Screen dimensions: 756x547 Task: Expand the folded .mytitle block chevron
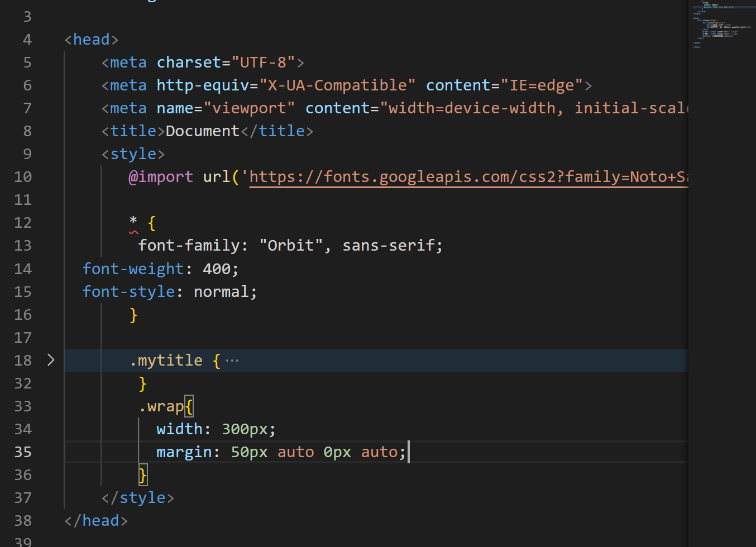tap(51, 360)
